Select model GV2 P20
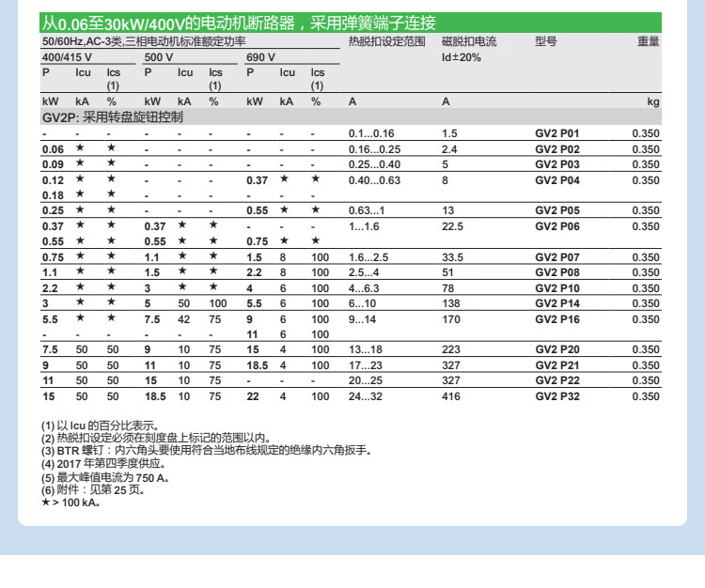The image size is (705, 588). coord(557,349)
